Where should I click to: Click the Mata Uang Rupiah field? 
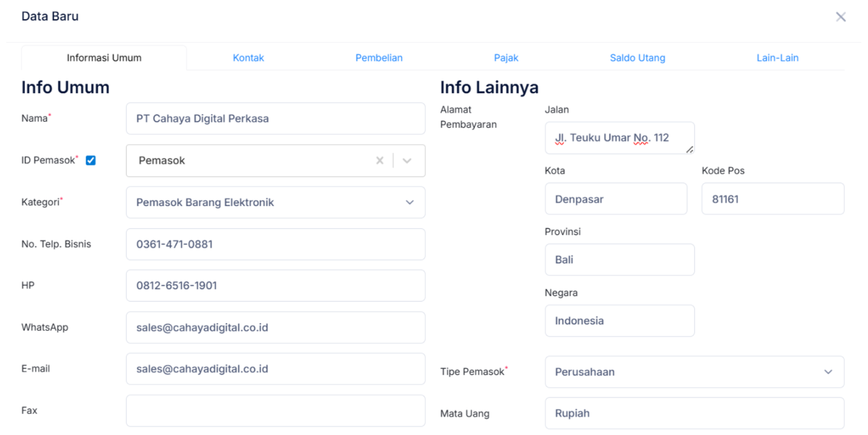coord(694,413)
